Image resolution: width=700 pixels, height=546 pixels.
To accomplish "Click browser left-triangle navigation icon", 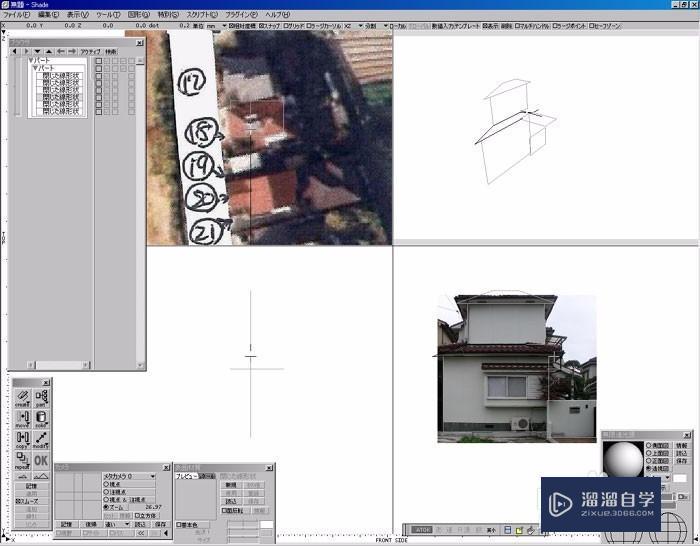I will tap(15, 51).
